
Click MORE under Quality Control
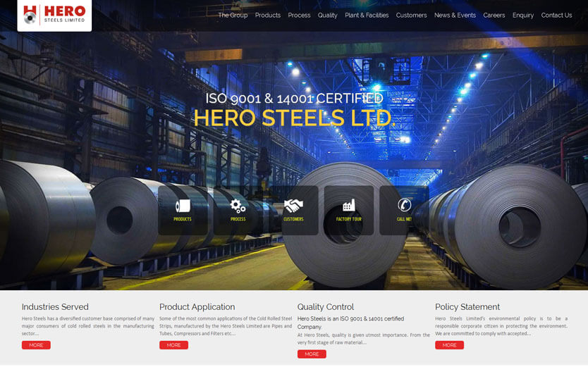pyautogui.click(x=312, y=354)
